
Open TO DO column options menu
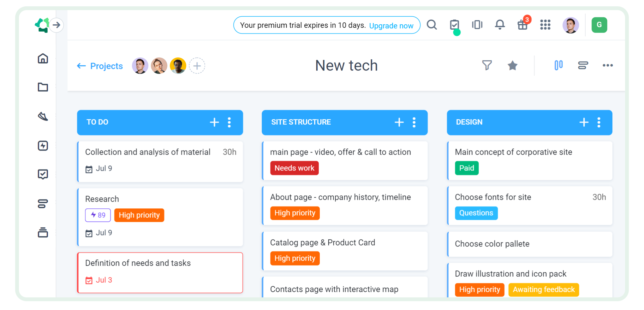pos(230,122)
